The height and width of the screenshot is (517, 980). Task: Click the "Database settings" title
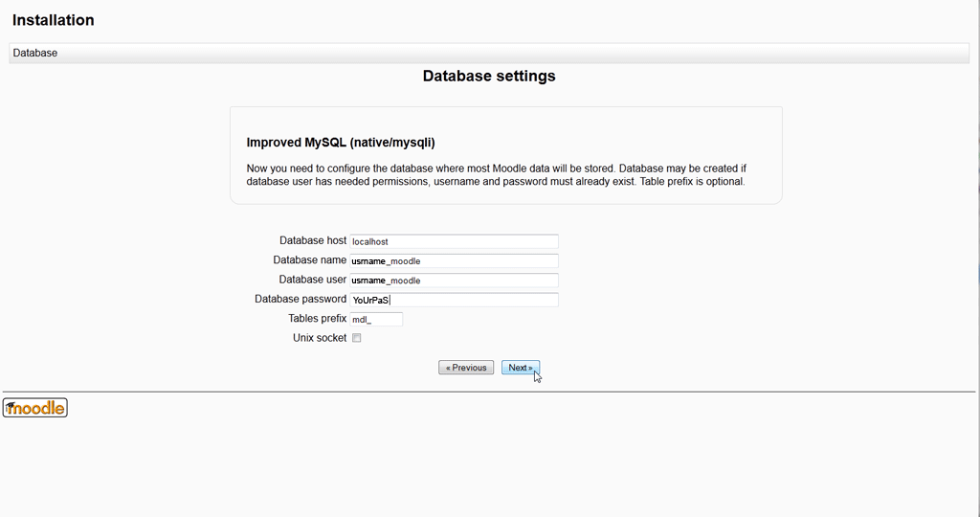489,76
